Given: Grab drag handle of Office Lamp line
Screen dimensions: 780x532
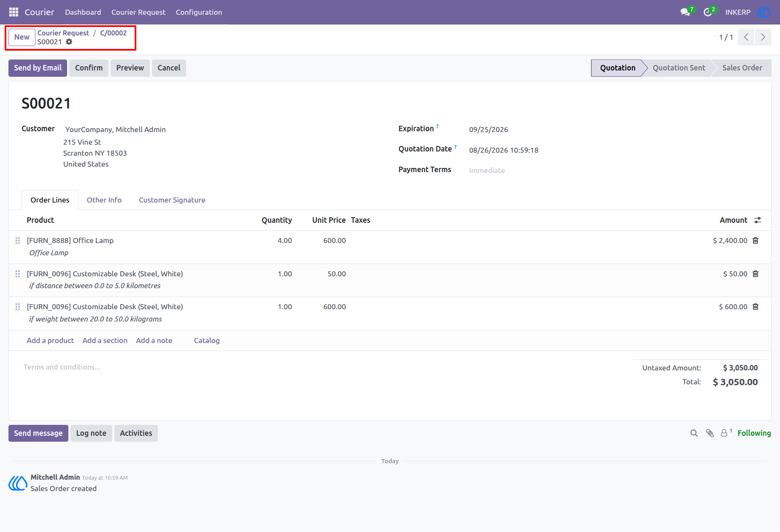Looking at the screenshot, I should pos(18,240).
